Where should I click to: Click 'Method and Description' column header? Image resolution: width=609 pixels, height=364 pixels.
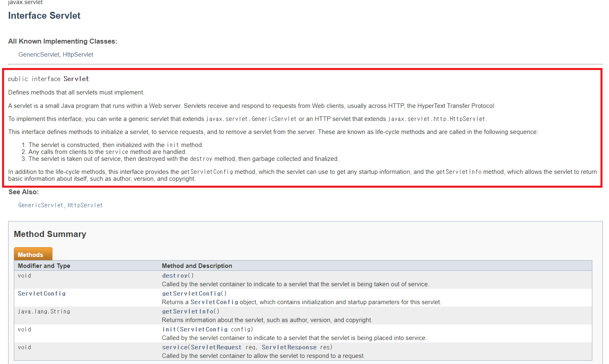(x=197, y=266)
